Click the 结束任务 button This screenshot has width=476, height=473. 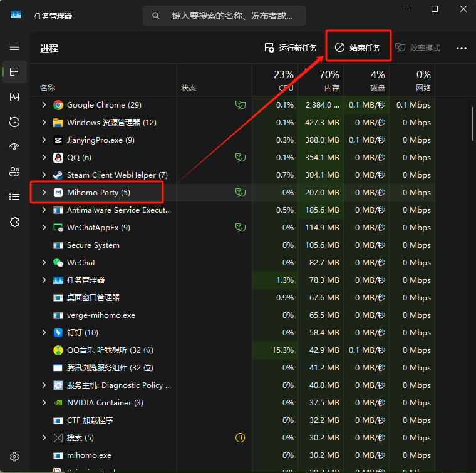click(x=358, y=48)
